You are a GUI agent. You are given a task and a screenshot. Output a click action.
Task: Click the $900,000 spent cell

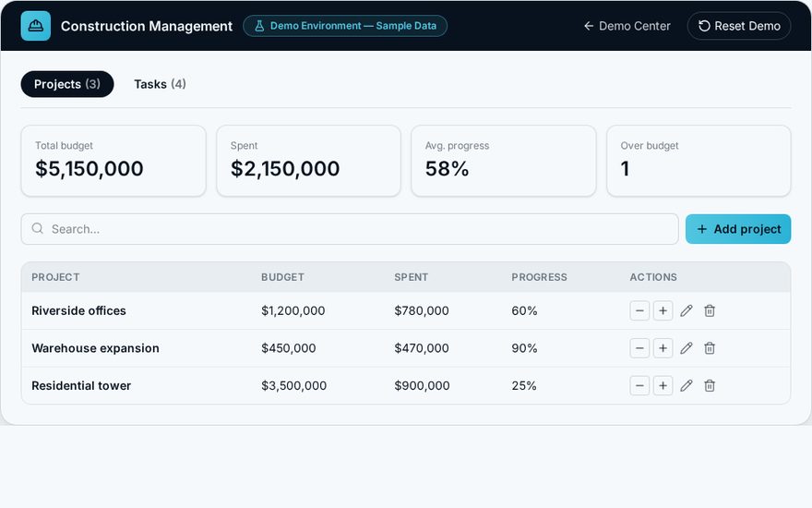[x=422, y=386]
